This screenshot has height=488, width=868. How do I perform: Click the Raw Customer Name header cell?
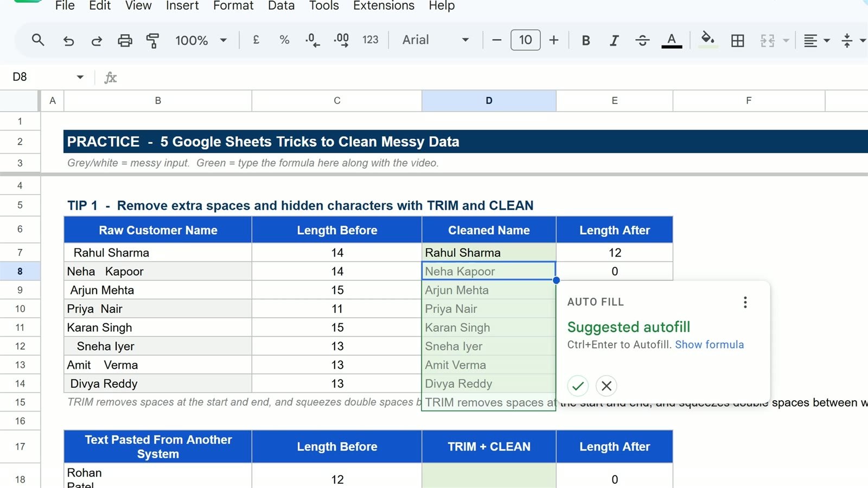pos(158,230)
